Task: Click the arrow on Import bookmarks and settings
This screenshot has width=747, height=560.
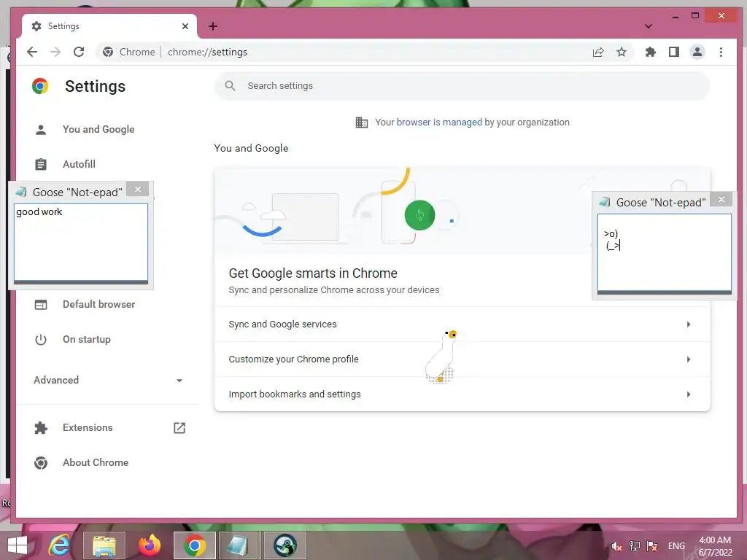Action: (x=689, y=394)
